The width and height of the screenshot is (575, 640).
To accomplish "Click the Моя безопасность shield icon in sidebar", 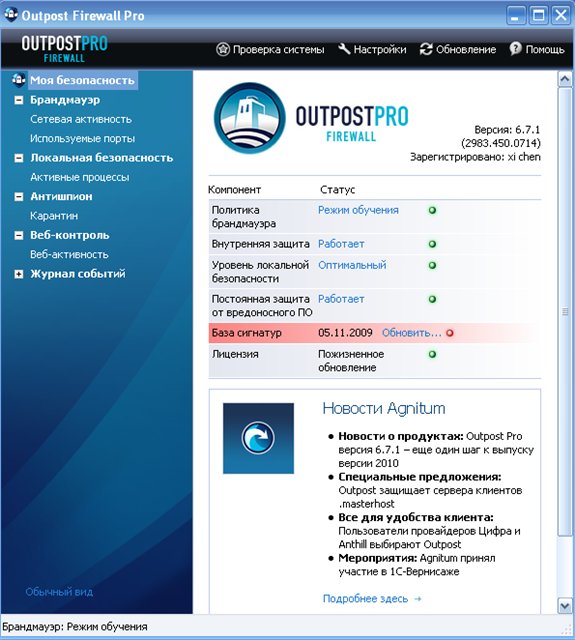I will [x=18, y=80].
